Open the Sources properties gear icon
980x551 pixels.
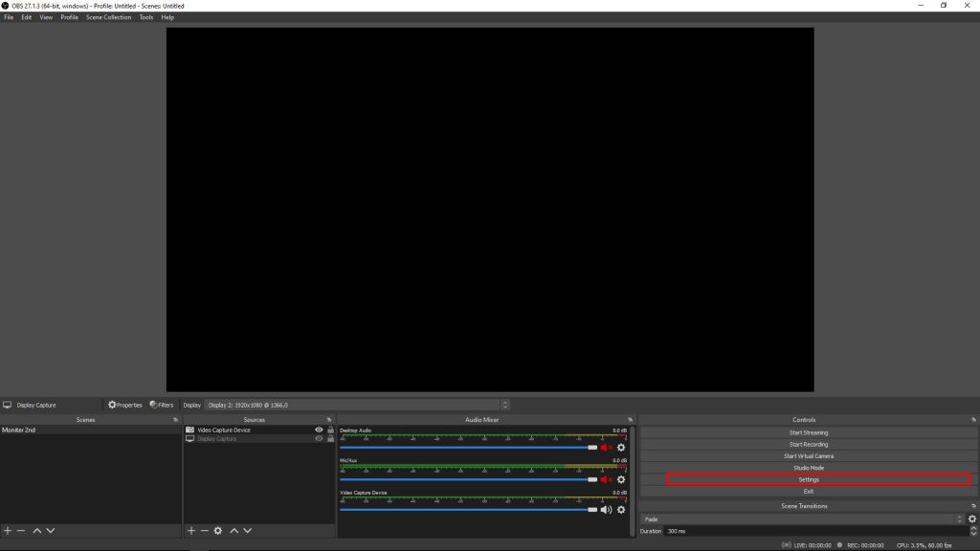point(217,531)
